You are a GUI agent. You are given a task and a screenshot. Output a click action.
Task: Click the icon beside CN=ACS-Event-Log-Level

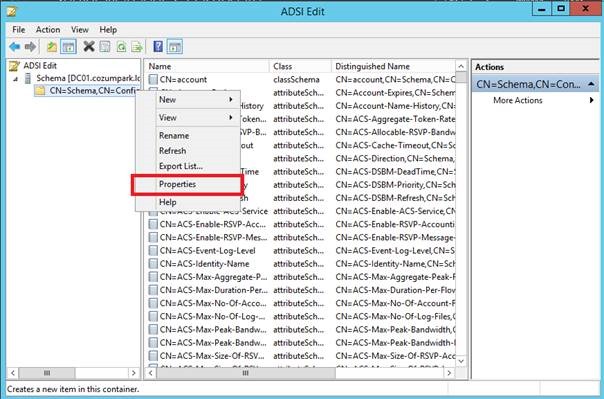(x=153, y=251)
